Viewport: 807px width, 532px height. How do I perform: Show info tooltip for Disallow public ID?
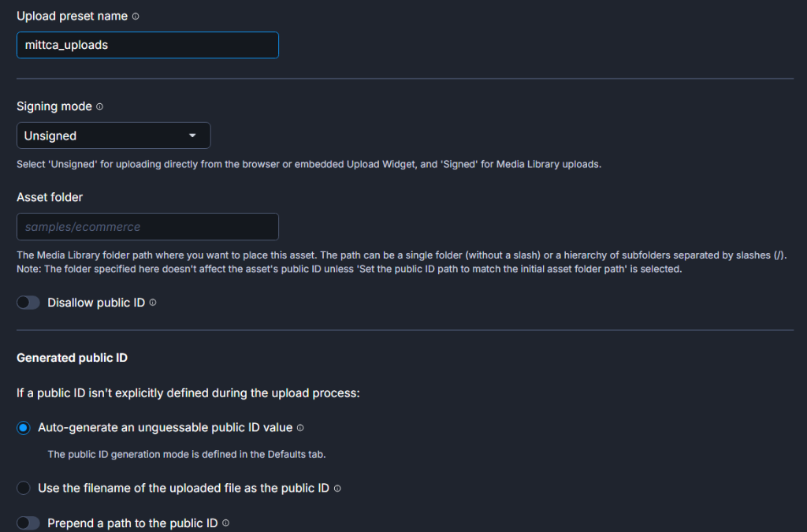(x=153, y=303)
